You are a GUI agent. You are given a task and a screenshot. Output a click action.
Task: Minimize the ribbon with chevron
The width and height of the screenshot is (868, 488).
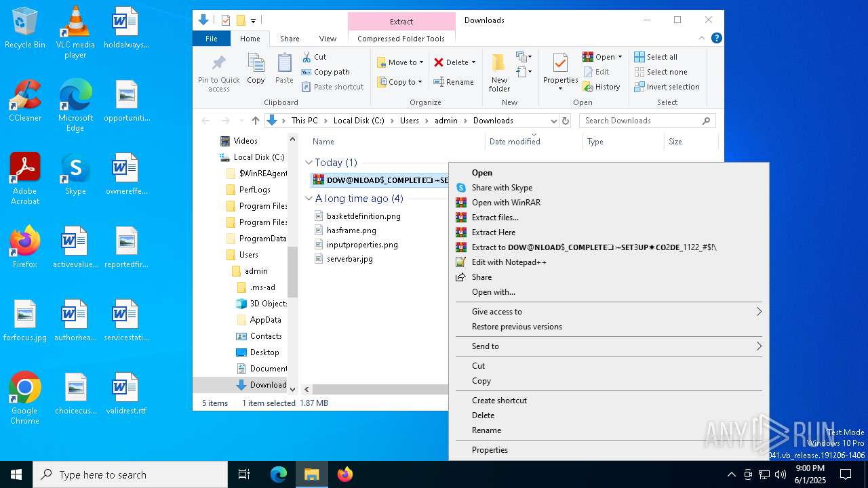click(702, 39)
